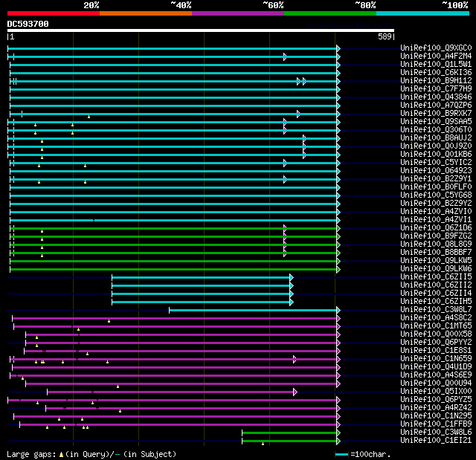Click the UniRef100_A4ZVI0 label
Screen dimensions: 476x460
coord(436,212)
